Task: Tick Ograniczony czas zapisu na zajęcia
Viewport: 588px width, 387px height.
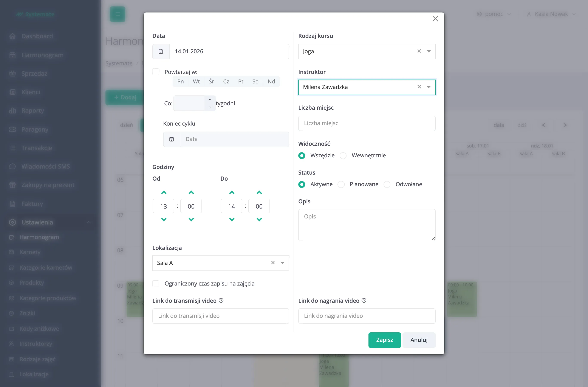Action: [156, 284]
